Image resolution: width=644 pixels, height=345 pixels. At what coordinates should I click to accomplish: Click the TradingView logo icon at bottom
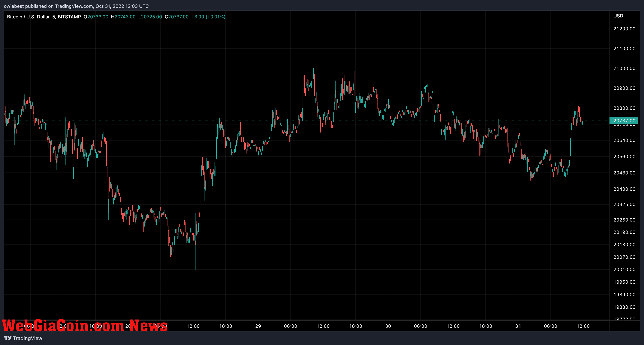point(7,338)
